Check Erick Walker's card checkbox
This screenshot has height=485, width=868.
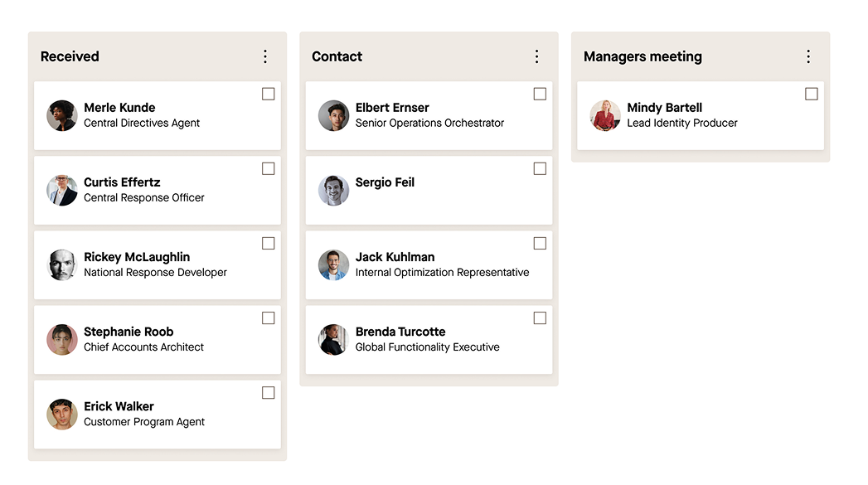268,393
